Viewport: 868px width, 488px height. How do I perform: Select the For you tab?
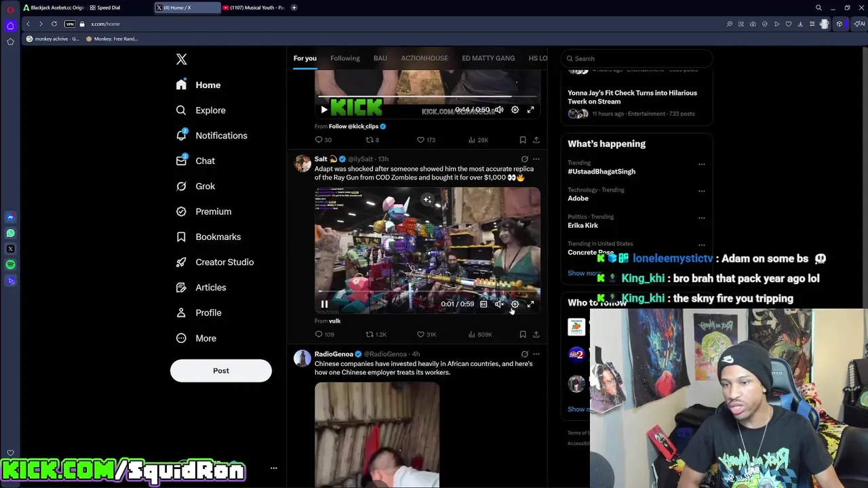305,58
